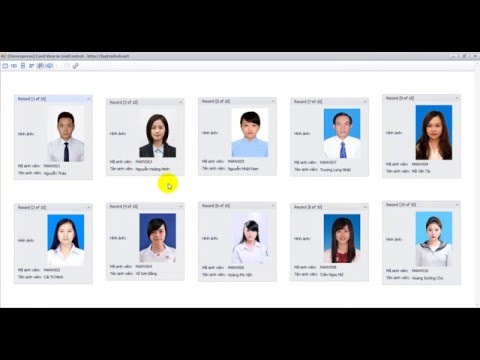Click student ID value in Record 2 card
This screenshot has width=480, height=360.
(52, 270)
